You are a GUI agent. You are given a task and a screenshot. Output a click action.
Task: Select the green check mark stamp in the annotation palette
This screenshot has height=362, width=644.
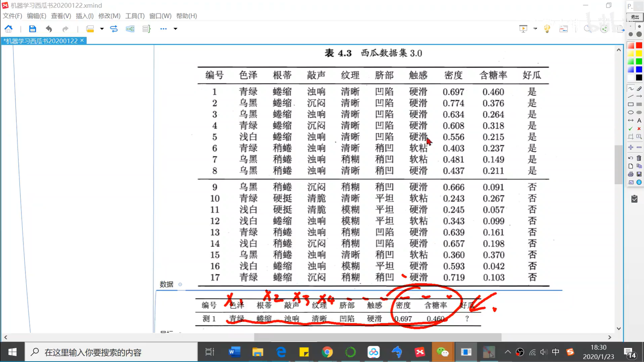click(631, 129)
